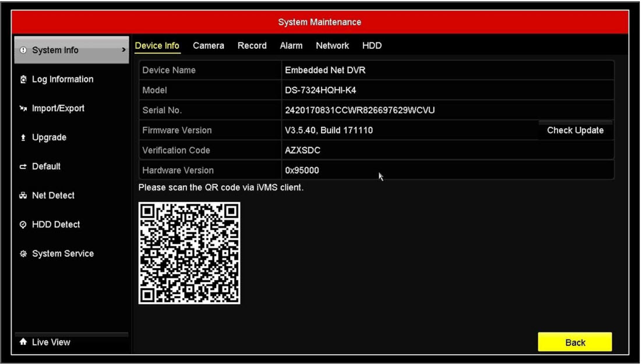The image size is (642, 364).
Task: Click the System Service gear icon
Action: point(23,254)
